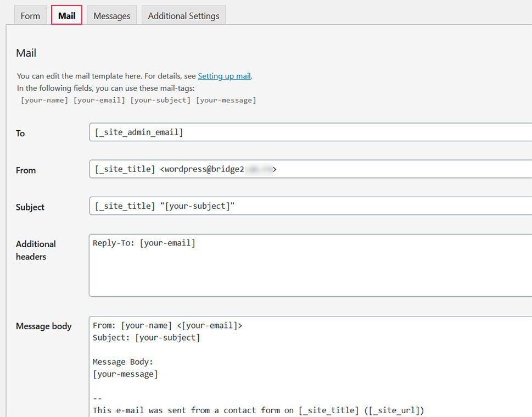Image resolution: width=532 pixels, height=417 pixels.
Task: Click the [your-message] mail-tag
Action: click(x=226, y=100)
